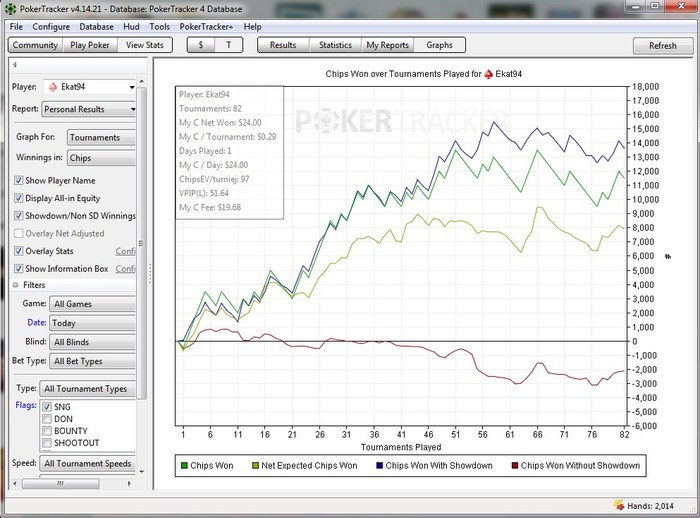Uncheck Showdown/Non SD Winnings

click(19, 216)
